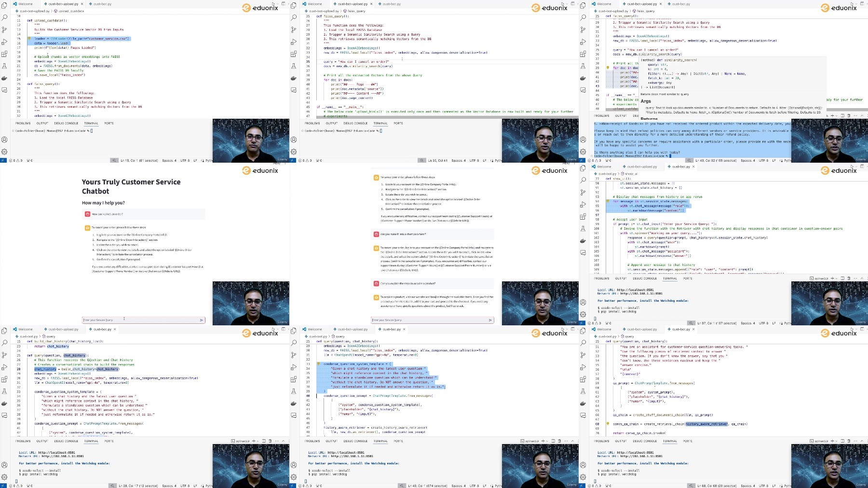
Task: Click cust-bot-upload.py breadcrumb in upload_custdata frame
Action: 33,11
